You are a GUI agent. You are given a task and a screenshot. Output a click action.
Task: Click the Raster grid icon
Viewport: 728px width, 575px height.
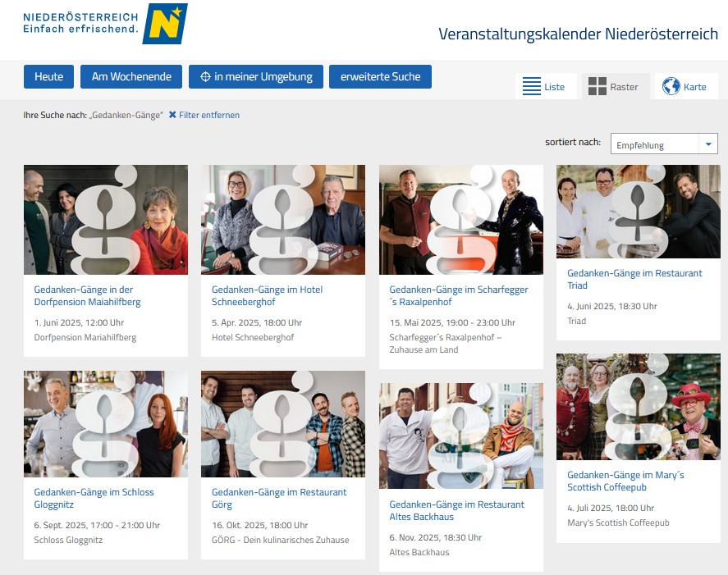pyautogui.click(x=597, y=86)
